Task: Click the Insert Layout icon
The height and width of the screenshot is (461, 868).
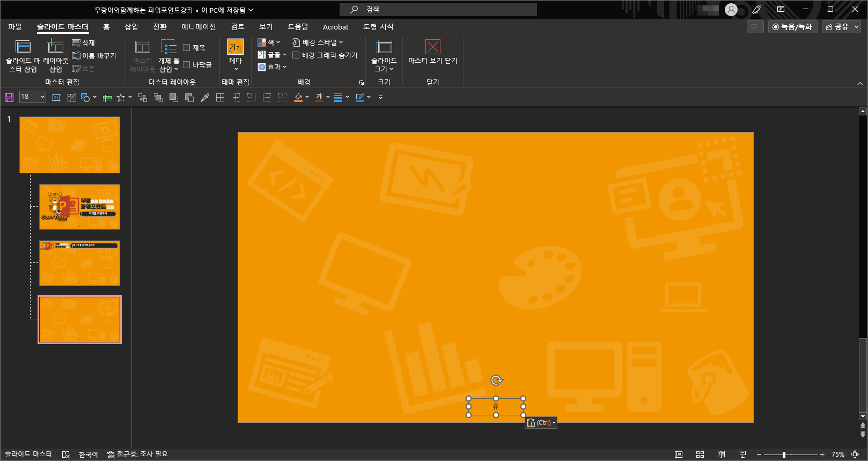Action: tap(55, 47)
